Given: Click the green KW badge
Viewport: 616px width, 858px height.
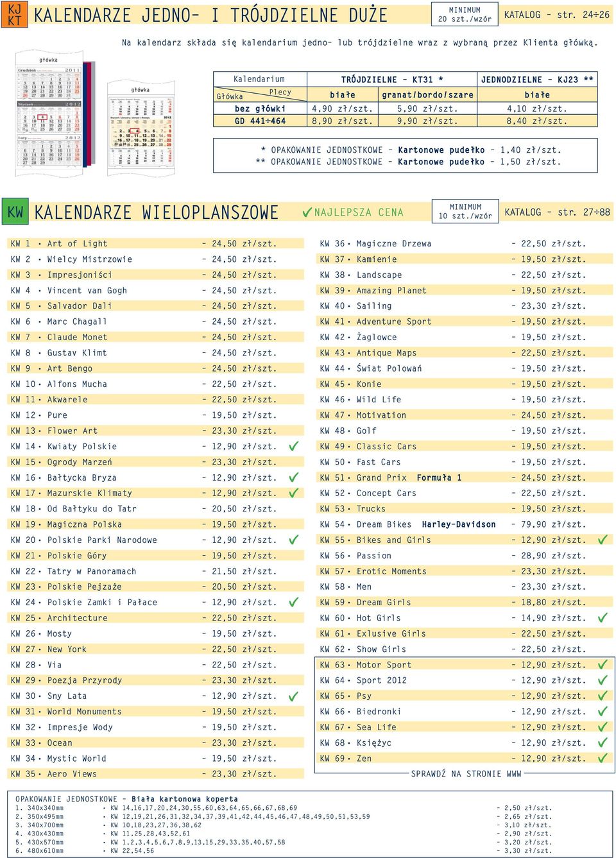Looking at the screenshot, I should click(15, 212).
